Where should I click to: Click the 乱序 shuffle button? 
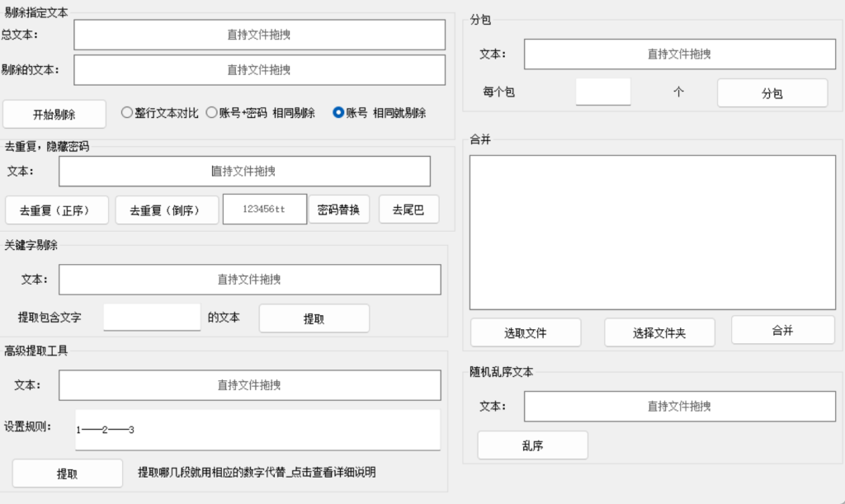(532, 445)
